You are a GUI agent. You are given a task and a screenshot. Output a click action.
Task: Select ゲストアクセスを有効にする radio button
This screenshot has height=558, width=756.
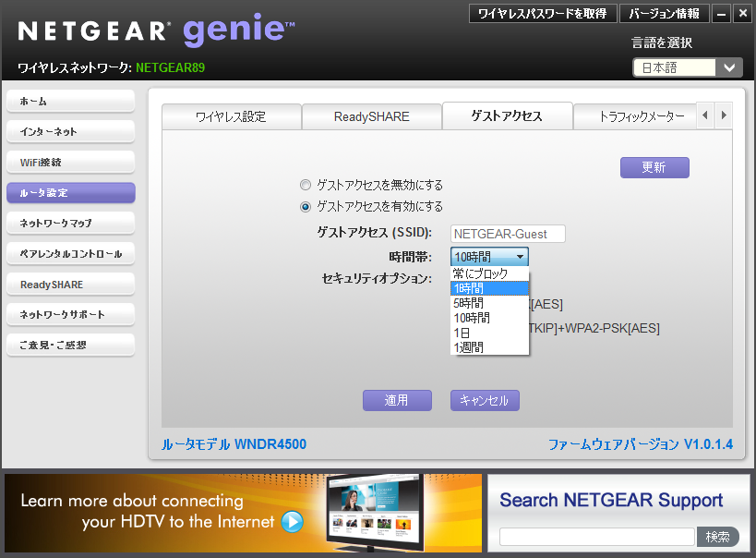tap(306, 206)
